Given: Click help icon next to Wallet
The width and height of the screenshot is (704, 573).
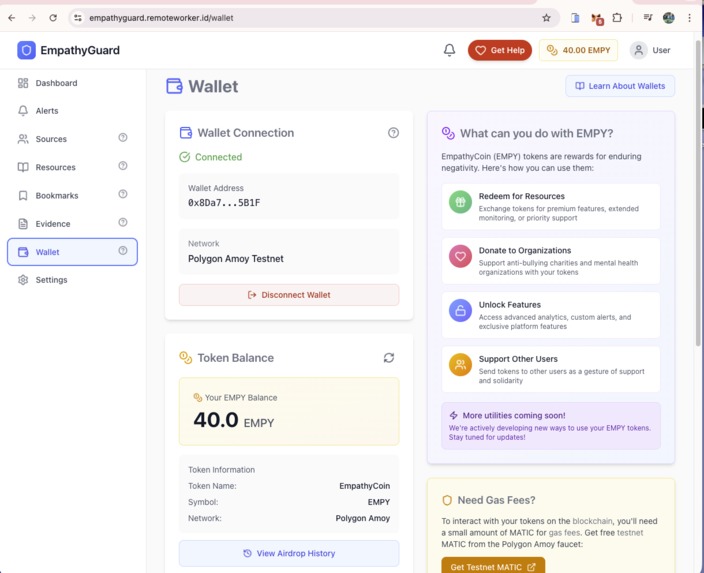Looking at the screenshot, I should (123, 251).
